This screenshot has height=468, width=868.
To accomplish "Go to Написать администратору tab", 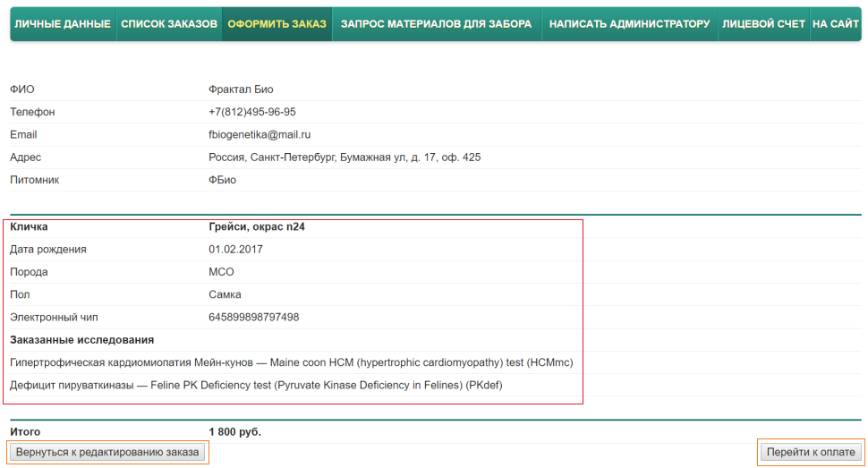I will coord(629,24).
